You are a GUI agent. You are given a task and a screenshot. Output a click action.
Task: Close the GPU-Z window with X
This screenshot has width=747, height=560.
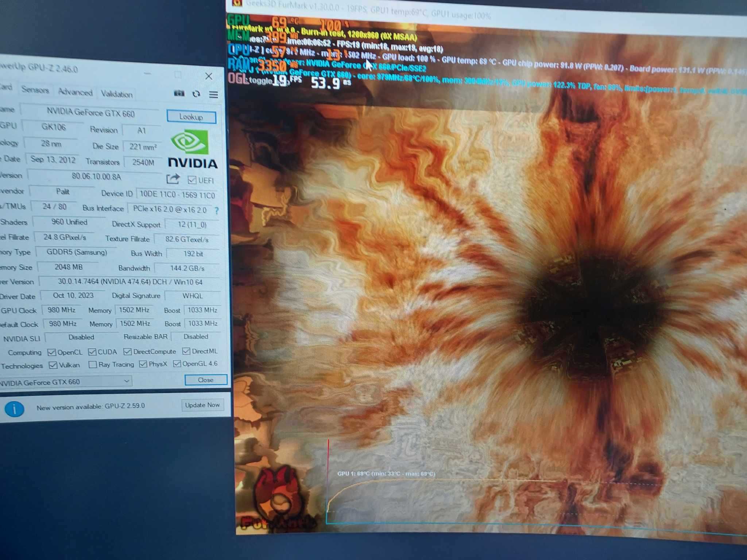click(x=209, y=76)
